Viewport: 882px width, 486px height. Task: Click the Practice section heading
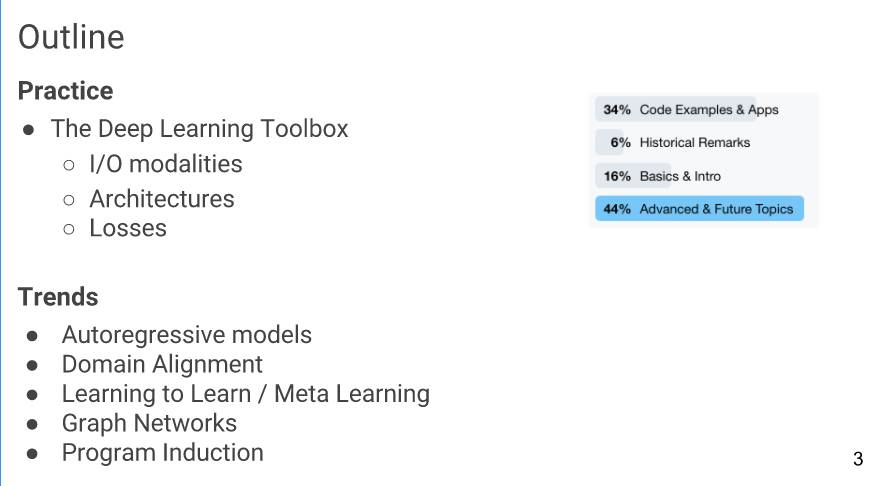click(65, 91)
